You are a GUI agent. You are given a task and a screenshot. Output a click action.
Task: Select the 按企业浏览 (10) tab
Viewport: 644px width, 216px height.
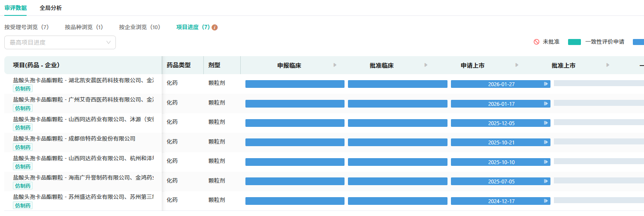click(140, 27)
